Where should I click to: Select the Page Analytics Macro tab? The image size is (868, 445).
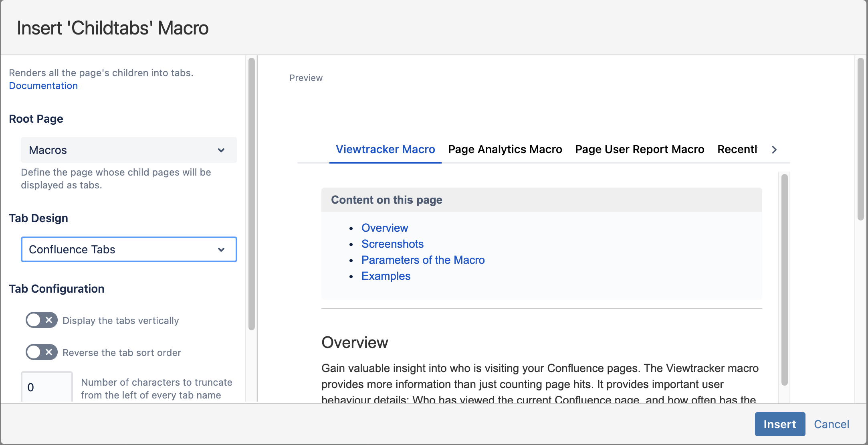point(505,150)
